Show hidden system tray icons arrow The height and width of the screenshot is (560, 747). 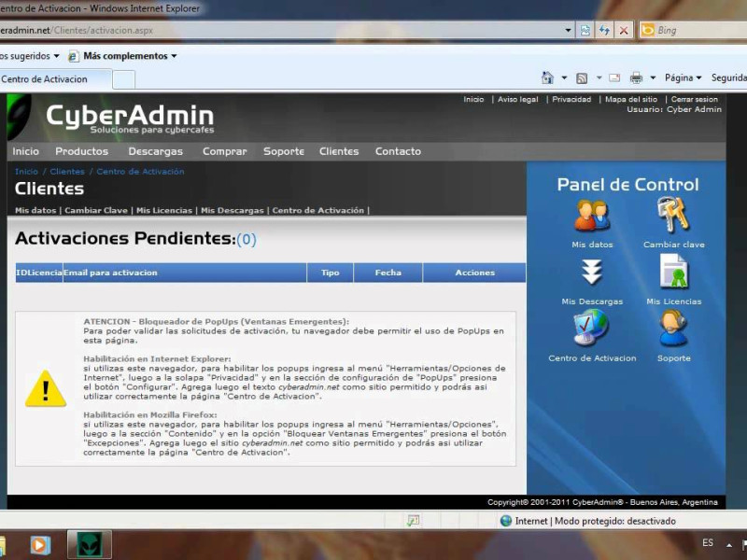click(729, 544)
